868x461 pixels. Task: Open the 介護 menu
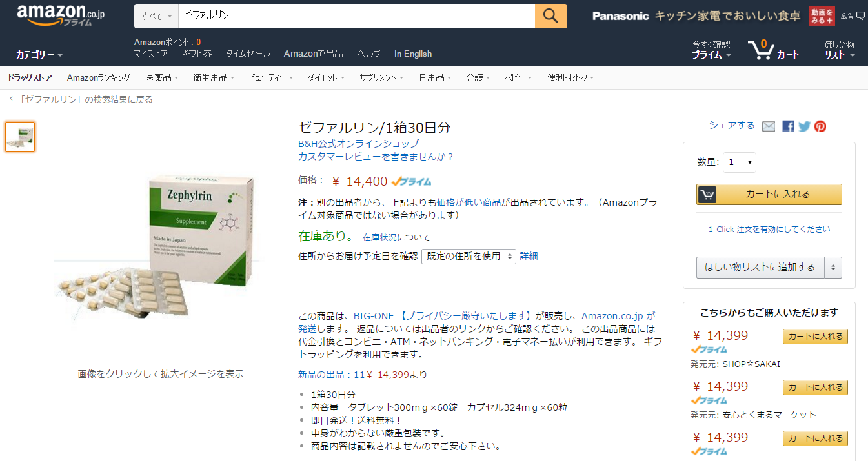[x=478, y=77]
